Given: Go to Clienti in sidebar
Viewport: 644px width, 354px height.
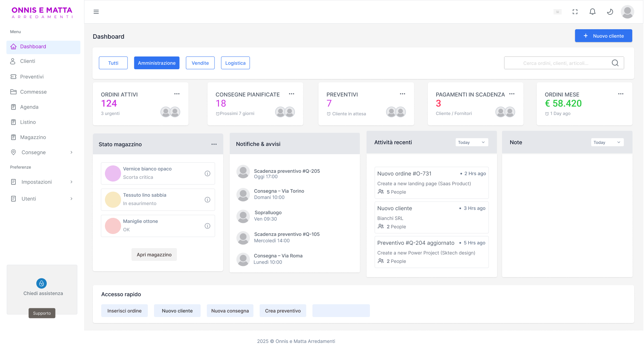Looking at the screenshot, I should (x=28, y=61).
